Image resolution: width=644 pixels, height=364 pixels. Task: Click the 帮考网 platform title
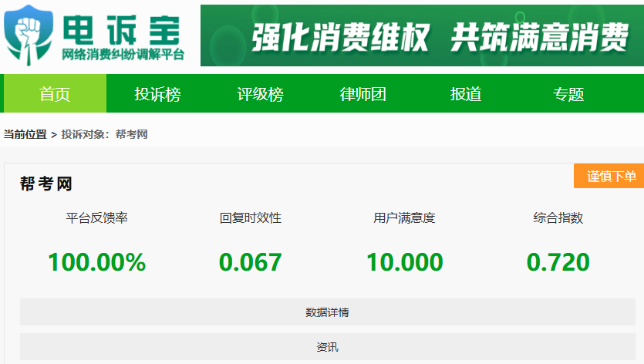(x=46, y=184)
